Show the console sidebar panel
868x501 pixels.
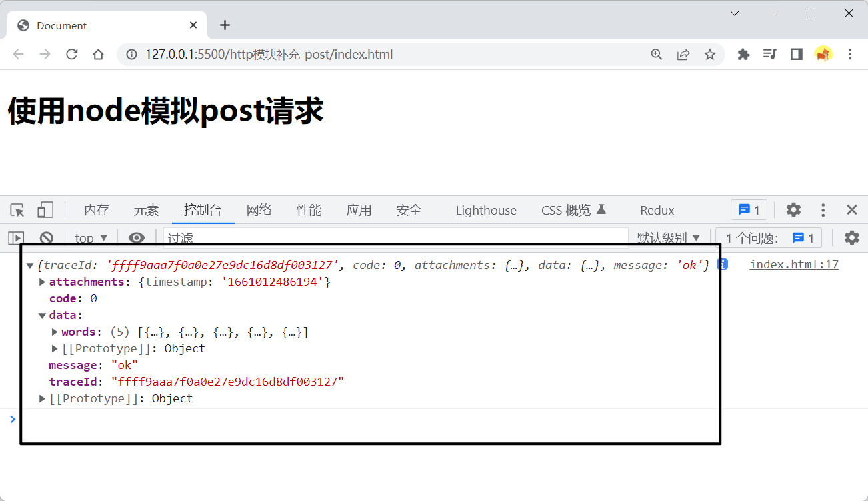pos(17,238)
